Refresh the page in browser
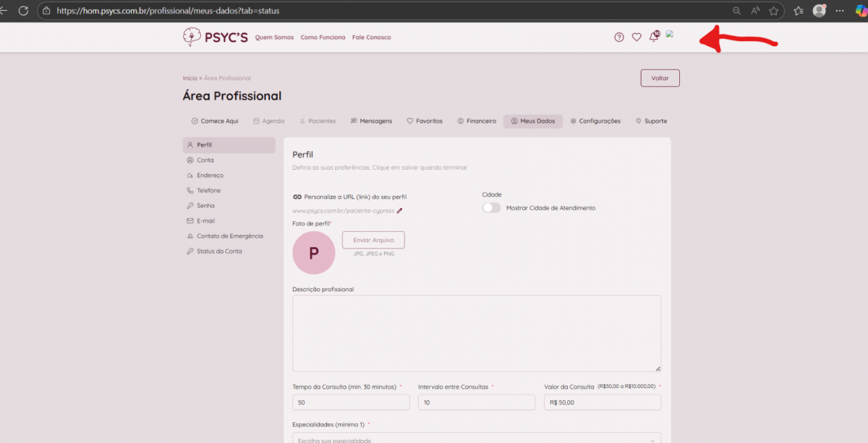Viewport: 868px width, 443px height. pyautogui.click(x=23, y=11)
